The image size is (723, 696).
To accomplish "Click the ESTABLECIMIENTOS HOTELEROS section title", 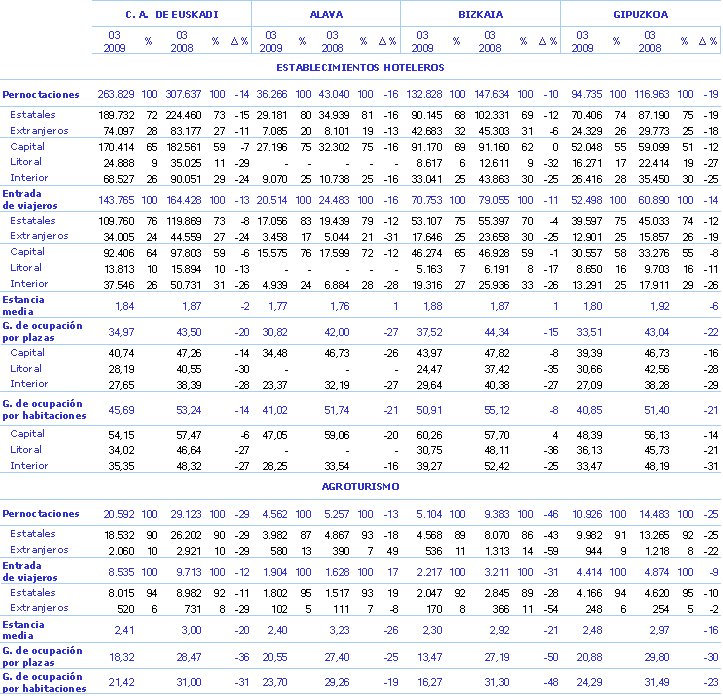I will click(x=360, y=68).
